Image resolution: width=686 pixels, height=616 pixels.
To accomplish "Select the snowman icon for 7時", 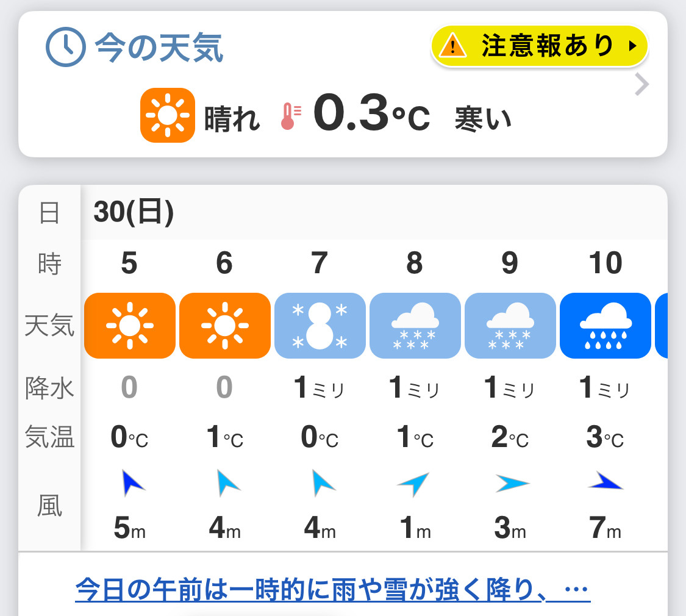I will 320,326.
